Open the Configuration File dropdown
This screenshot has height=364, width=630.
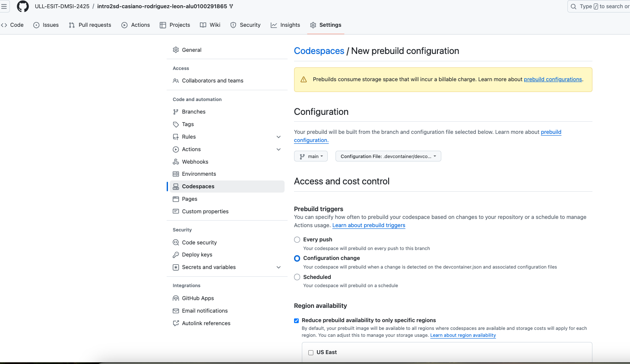pos(388,156)
